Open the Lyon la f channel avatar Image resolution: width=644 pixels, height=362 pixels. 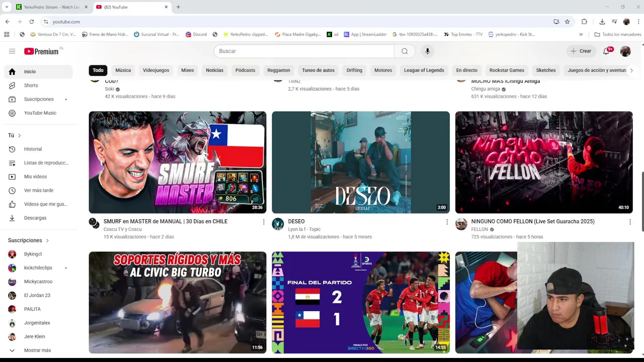278,224
